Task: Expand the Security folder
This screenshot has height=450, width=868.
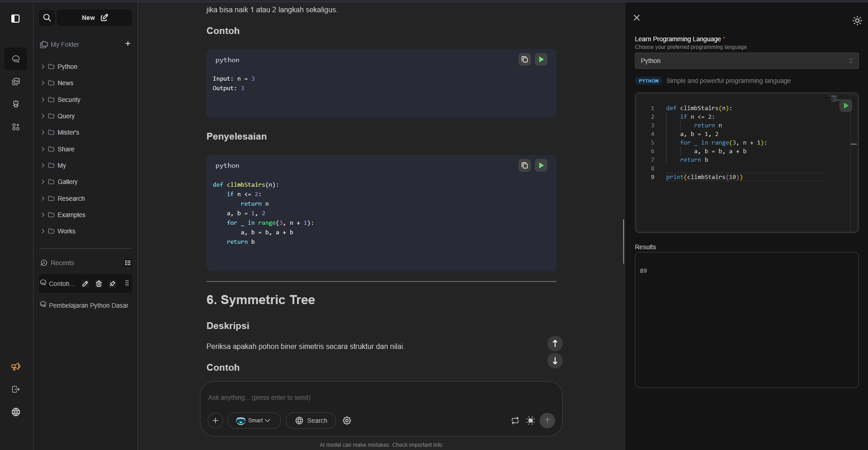Action: [68, 100]
